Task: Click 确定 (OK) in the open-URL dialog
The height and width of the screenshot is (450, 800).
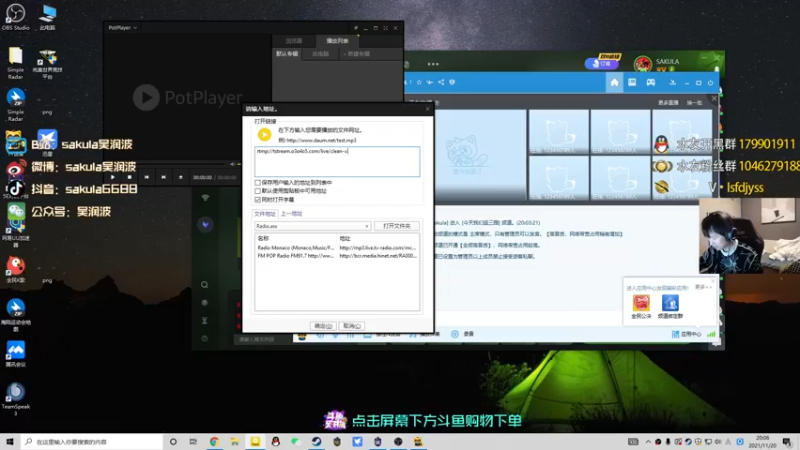Action: click(323, 326)
